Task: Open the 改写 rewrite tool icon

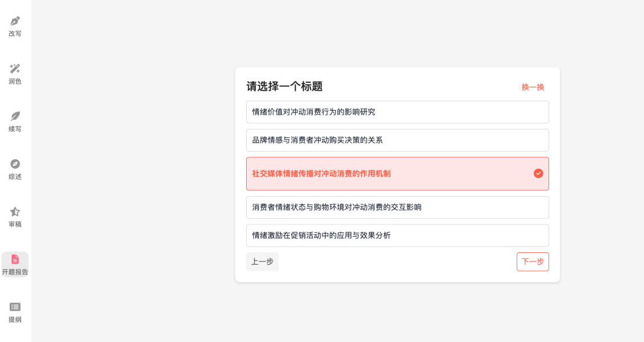Action: pos(15,21)
